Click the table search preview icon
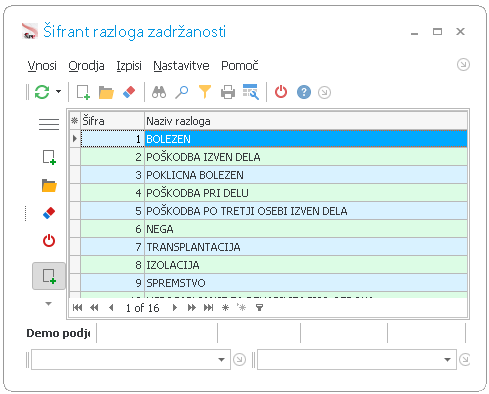The width and height of the screenshot is (489, 394). [251, 92]
